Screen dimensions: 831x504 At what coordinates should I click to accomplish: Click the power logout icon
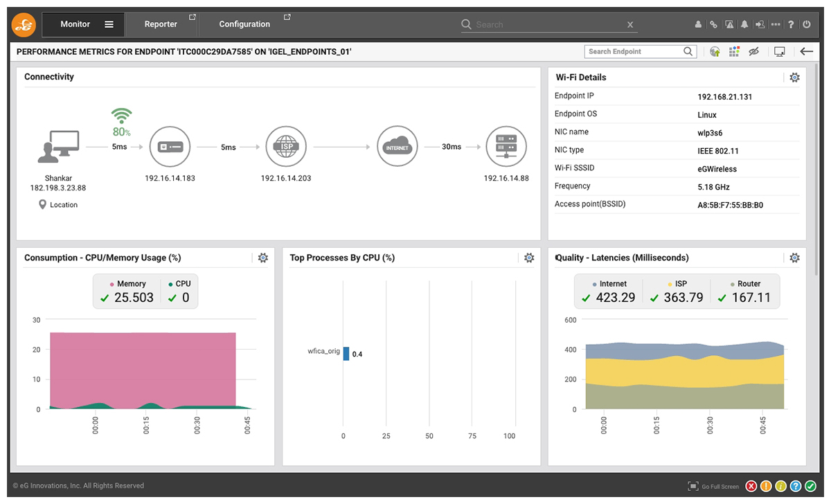[x=806, y=24]
